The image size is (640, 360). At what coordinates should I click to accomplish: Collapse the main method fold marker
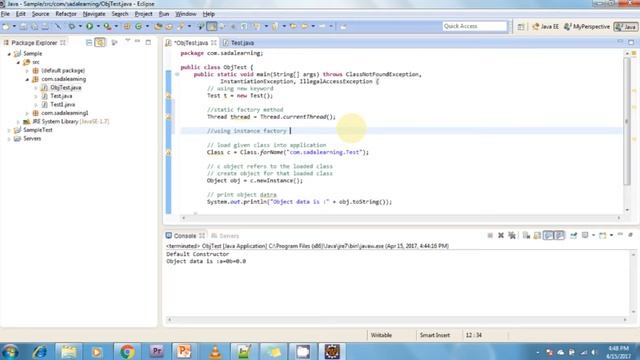177,74
